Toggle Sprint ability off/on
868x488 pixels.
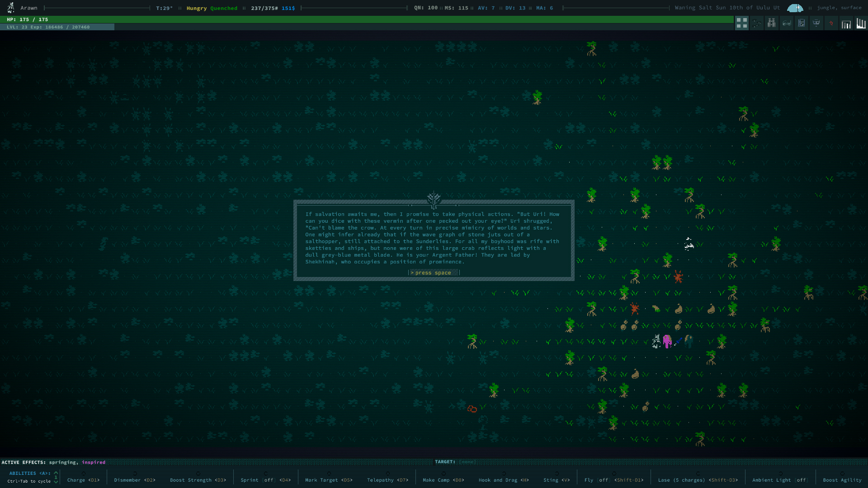coord(265,480)
